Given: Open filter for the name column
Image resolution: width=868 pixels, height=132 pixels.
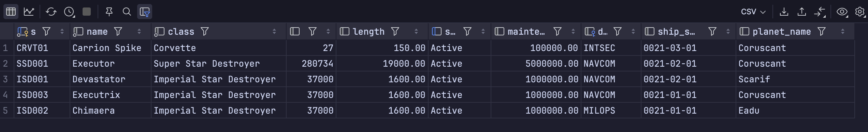Looking at the screenshot, I should pos(118,32).
